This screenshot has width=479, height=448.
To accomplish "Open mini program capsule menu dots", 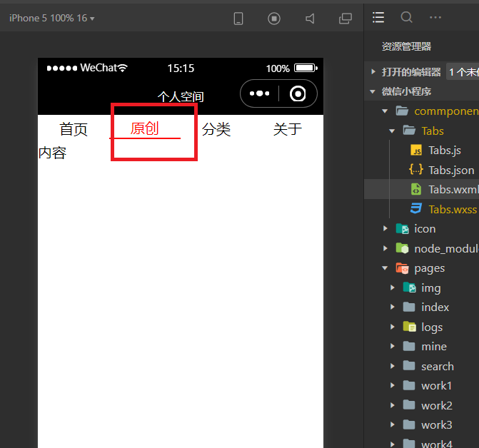I will (x=259, y=93).
